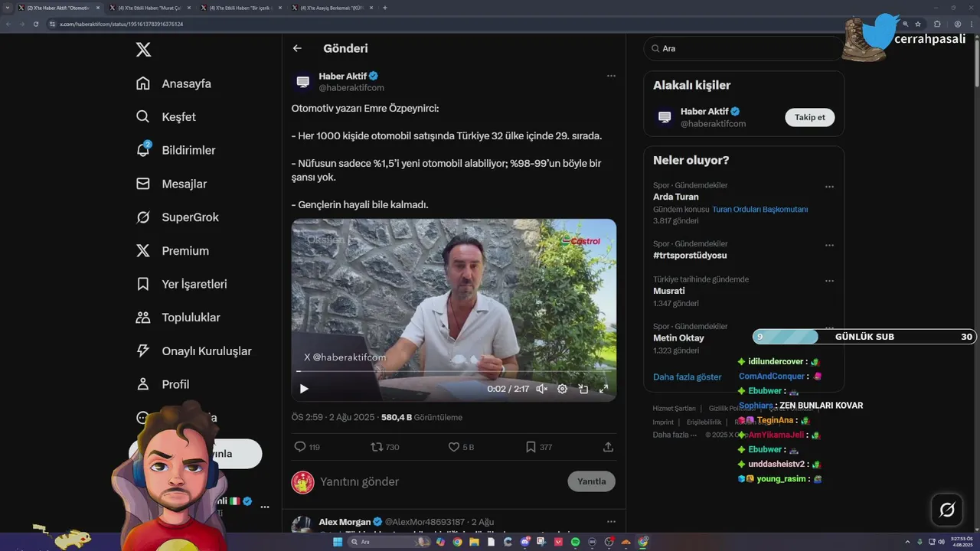
Task: Click the Windows taskbar search box
Action: 390,542
